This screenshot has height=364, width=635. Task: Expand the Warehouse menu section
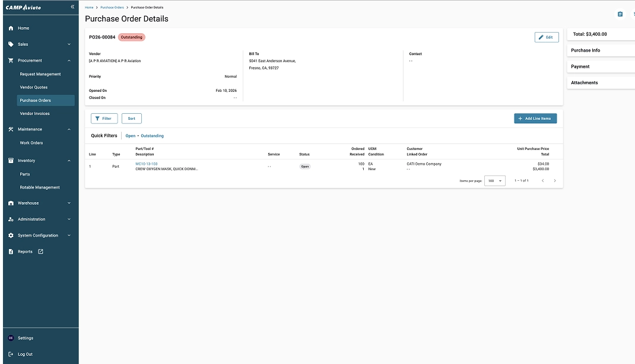tap(69, 203)
